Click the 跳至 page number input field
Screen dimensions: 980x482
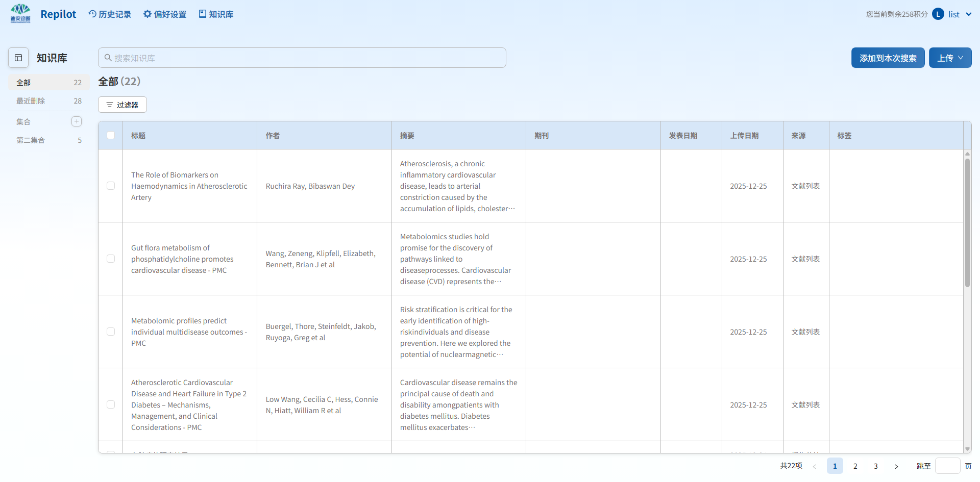[x=947, y=466]
